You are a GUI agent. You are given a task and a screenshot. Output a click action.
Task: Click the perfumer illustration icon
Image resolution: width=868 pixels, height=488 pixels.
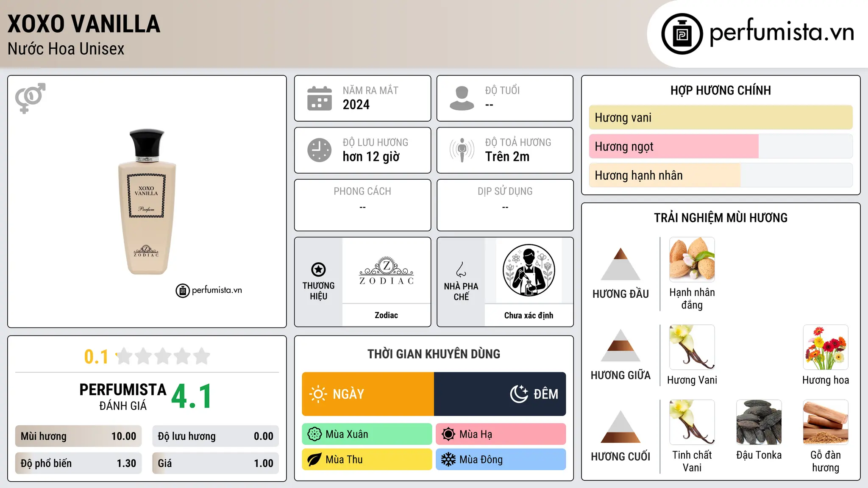[x=529, y=270]
